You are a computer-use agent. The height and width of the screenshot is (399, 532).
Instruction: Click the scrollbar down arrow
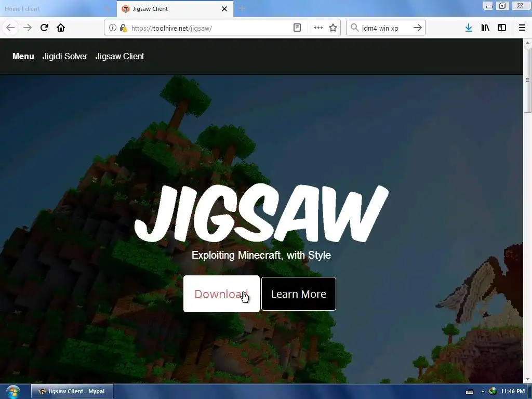click(527, 379)
